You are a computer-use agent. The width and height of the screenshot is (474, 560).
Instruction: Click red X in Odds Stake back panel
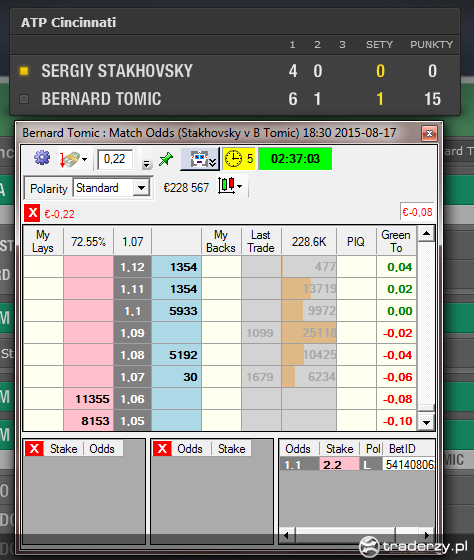tap(162, 449)
